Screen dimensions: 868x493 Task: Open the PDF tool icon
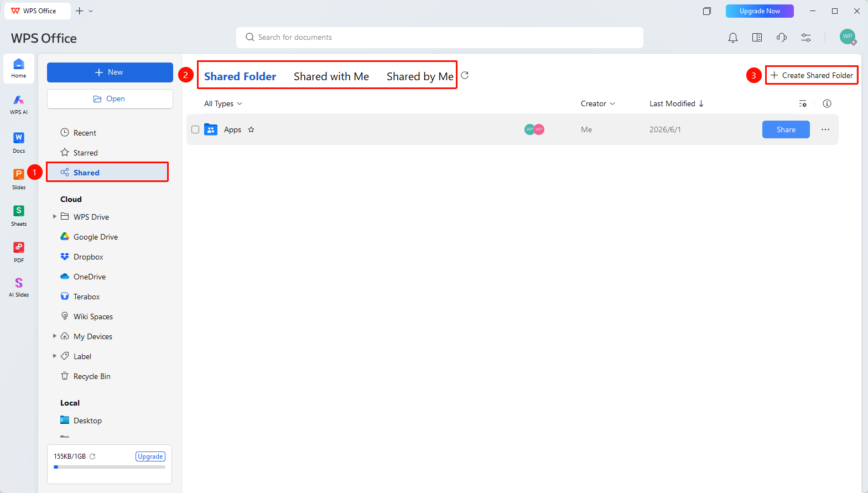click(19, 252)
